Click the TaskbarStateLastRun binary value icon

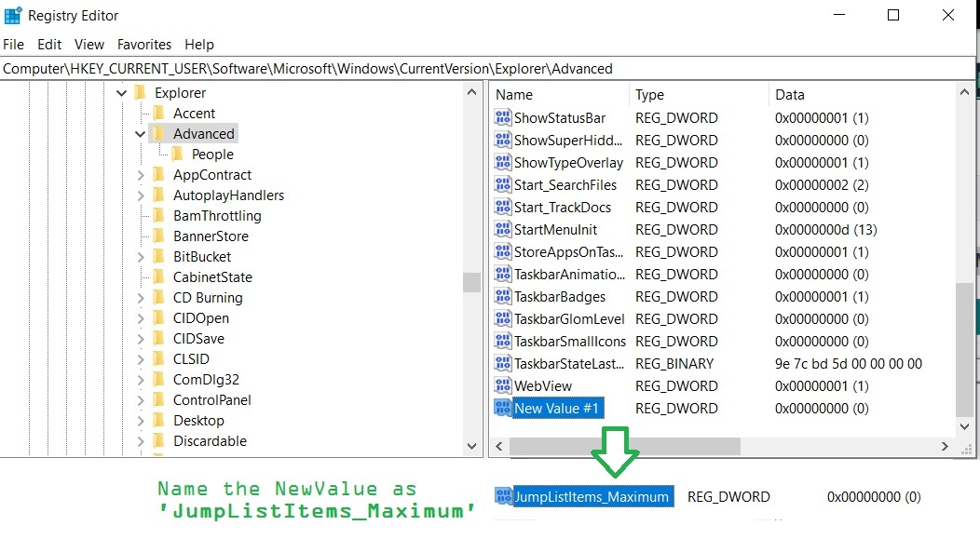click(x=503, y=363)
